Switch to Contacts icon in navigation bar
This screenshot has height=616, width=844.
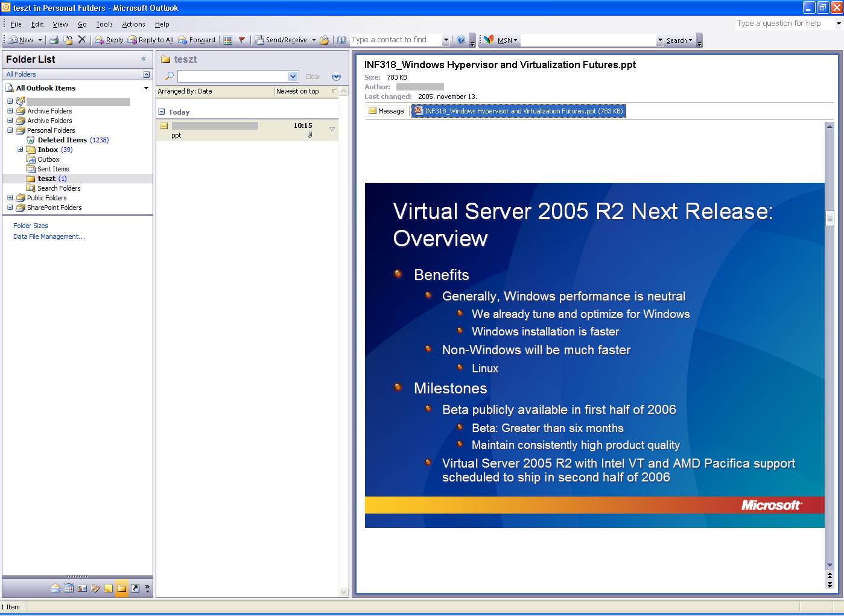[x=82, y=588]
